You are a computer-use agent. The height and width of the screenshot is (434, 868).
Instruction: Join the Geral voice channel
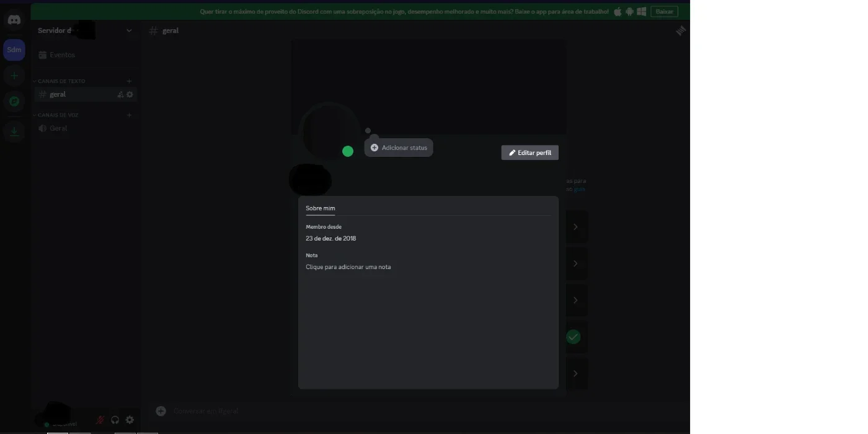(x=85, y=128)
